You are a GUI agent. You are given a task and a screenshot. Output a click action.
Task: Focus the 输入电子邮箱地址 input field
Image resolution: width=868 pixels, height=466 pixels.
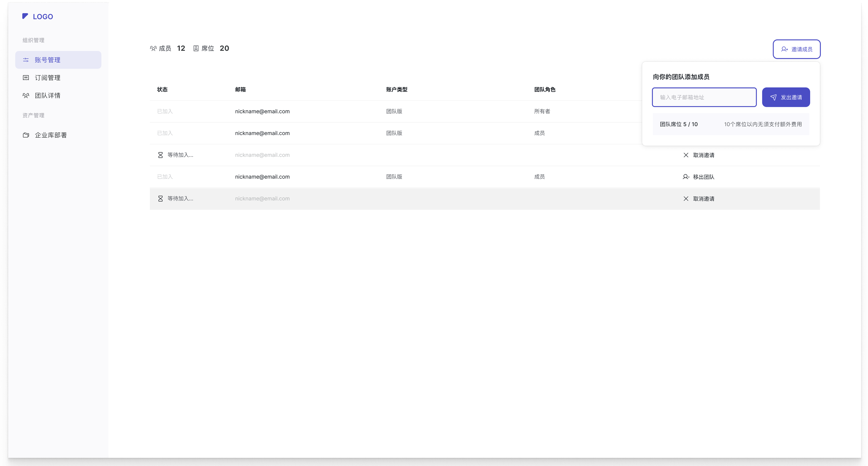pyautogui.click(x=704, y=97)
